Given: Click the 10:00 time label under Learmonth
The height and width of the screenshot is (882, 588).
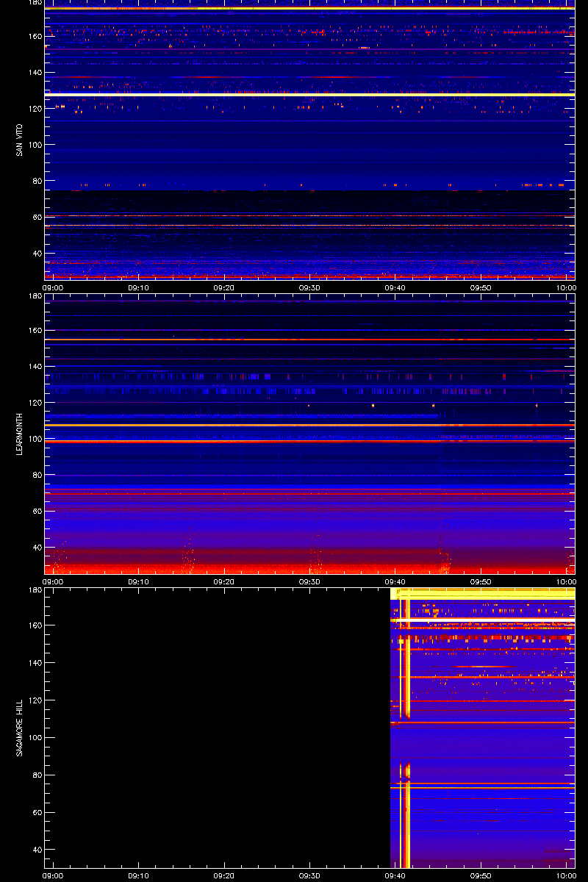Looking at the screenshot, I should [x=566, y=582].
